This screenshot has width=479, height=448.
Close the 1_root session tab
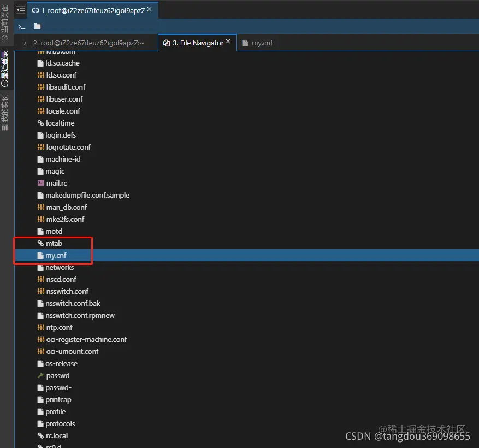click(x=150, y=9)
